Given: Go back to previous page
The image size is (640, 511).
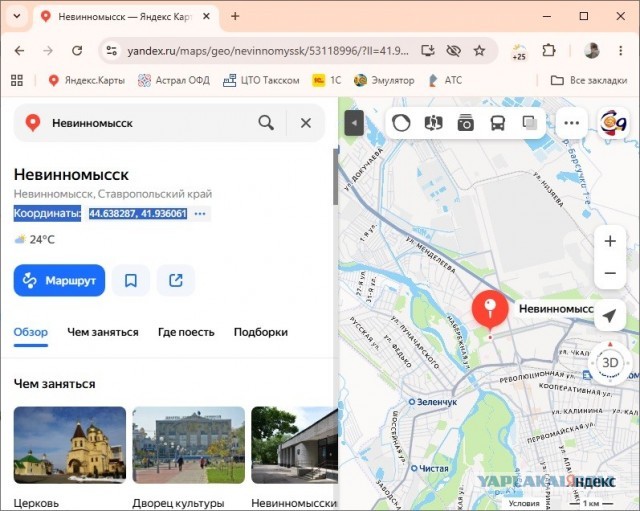Looking at the screenshot, I should point(19,51).
